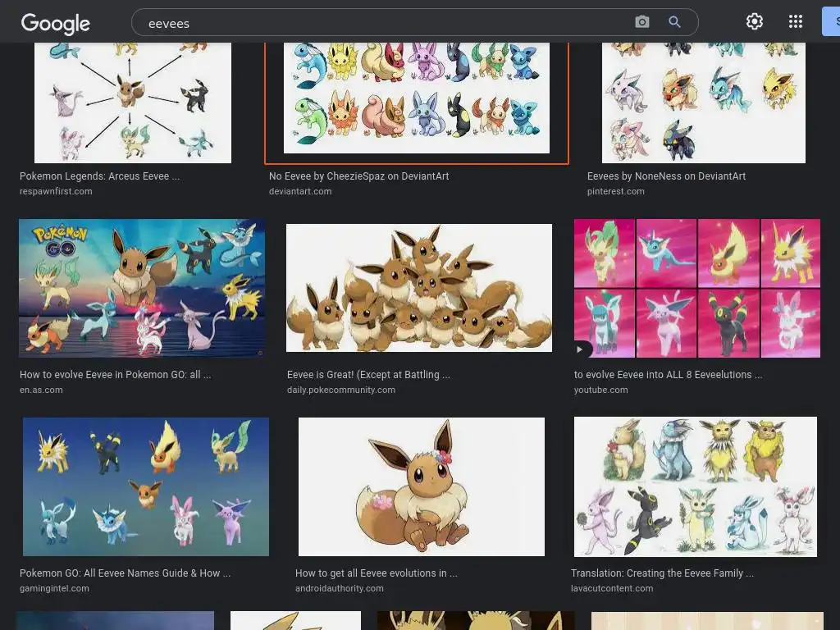Open 'Eevees by NoneNess on DeviantArt' link
Viewport: 840px width, 630px height.
pos(666,176)
